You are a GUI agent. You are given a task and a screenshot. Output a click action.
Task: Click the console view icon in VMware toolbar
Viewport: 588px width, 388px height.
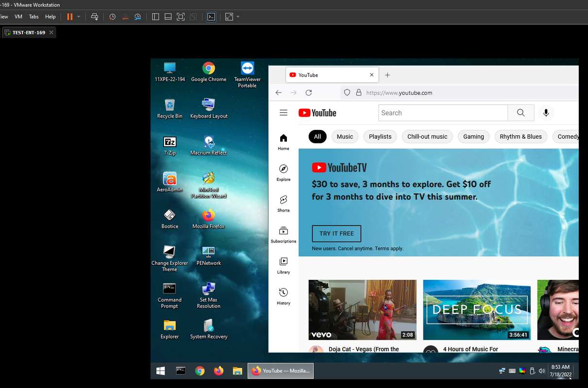pos(211,16)
